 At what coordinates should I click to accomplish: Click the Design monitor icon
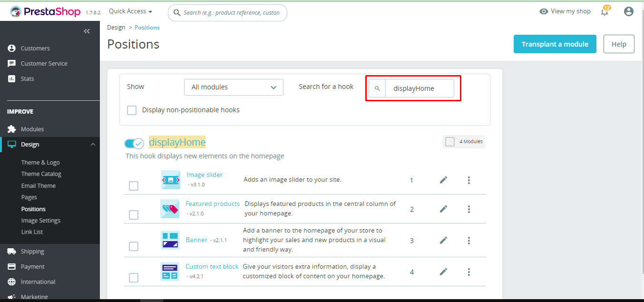[x=12, y=144]
